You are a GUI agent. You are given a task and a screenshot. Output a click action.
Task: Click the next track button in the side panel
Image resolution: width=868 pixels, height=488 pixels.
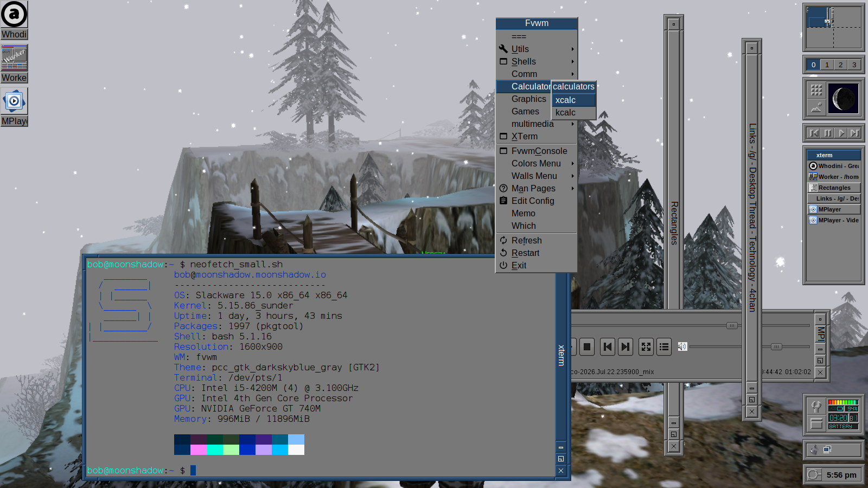coord(855,133)
